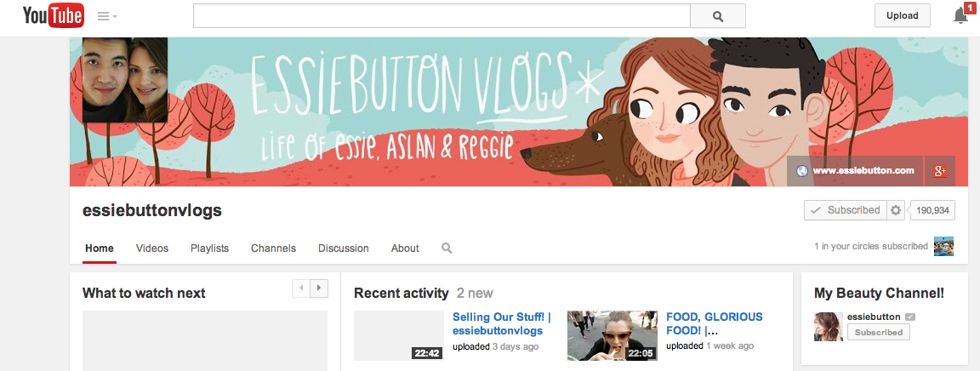Image resolution: width=980 pixels, height=371 pixels.
Task: Select the Home tab
Action: 100,248
